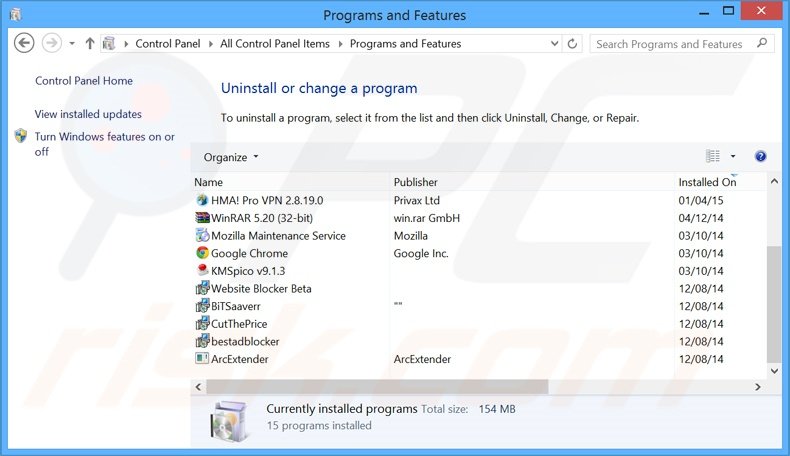Click the window icon in title bar
The height and width of the screenshot is (456, 790).
click(x=16, y=15)
